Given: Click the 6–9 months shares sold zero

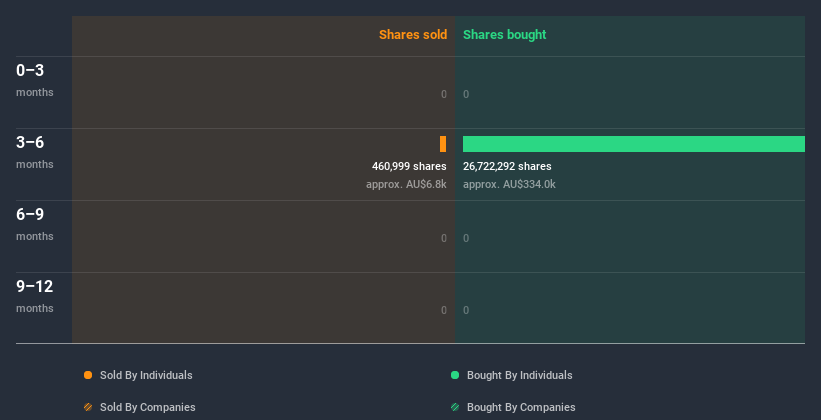Looking at the screenshot, I should click(x=444, y=238).
